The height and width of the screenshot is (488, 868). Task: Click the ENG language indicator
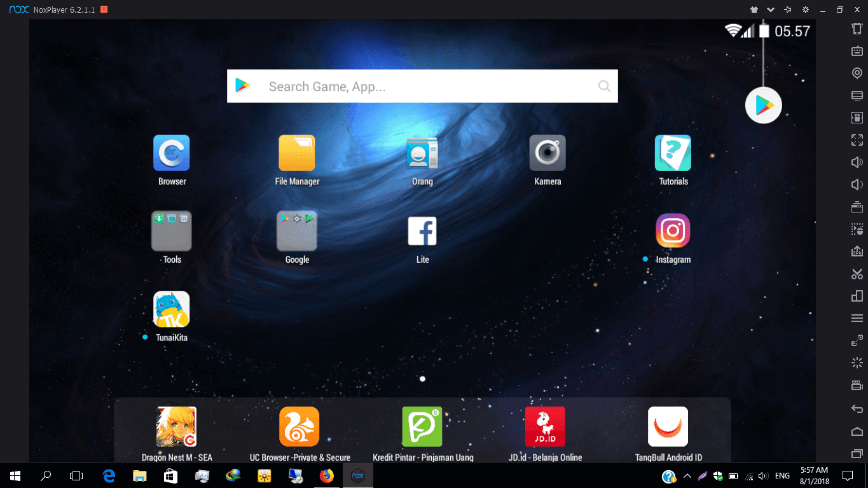(782, 476)
